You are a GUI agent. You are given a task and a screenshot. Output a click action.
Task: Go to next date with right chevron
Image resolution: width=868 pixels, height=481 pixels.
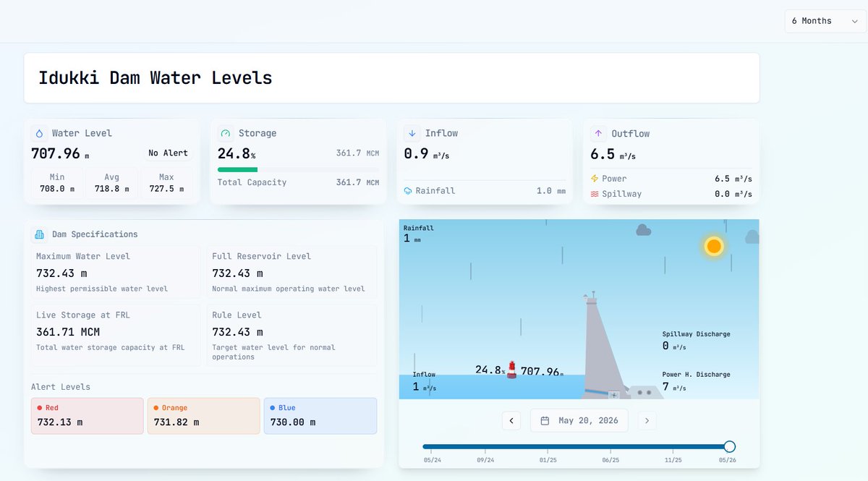coord(647,420)
